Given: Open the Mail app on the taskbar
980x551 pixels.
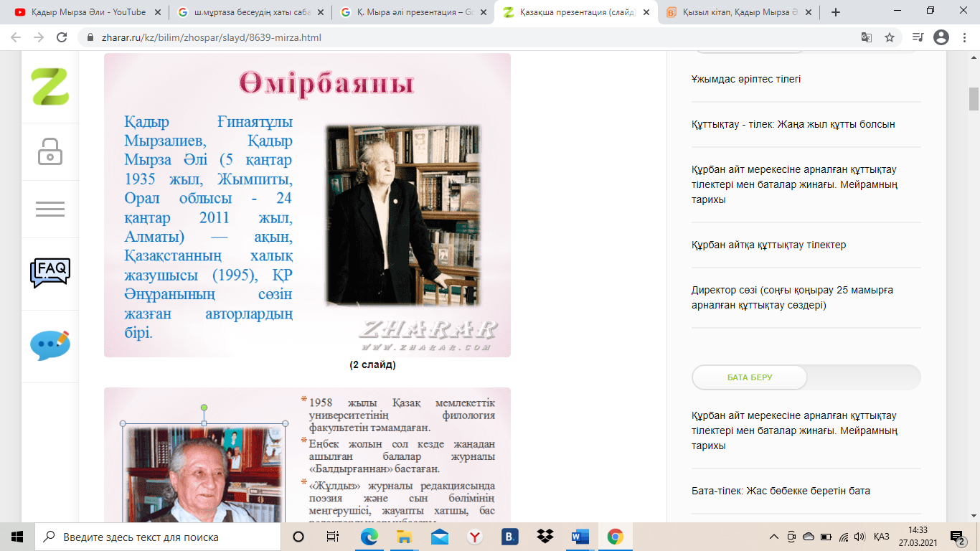Looking at the screenshot, I should coord(439,537).
